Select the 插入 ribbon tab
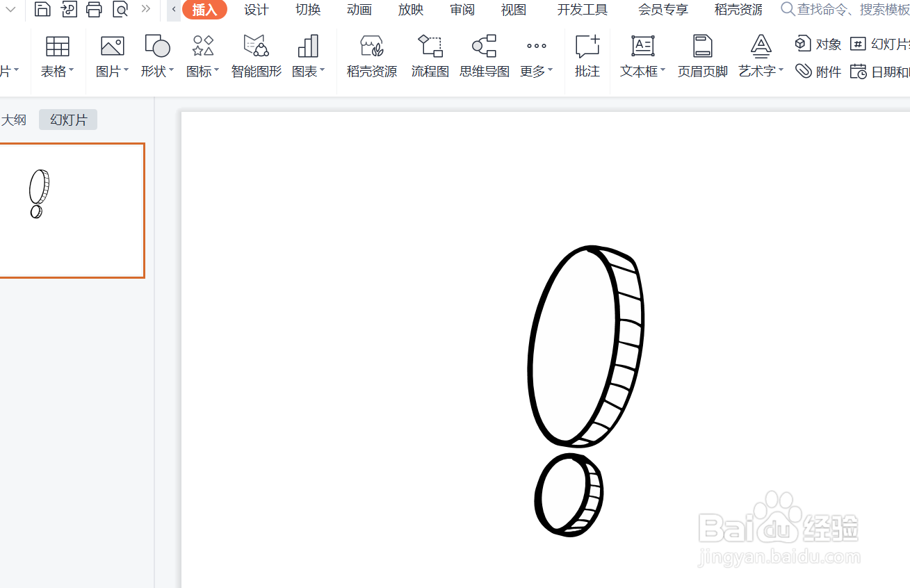The image size is (910, 588). click(204, 10)
